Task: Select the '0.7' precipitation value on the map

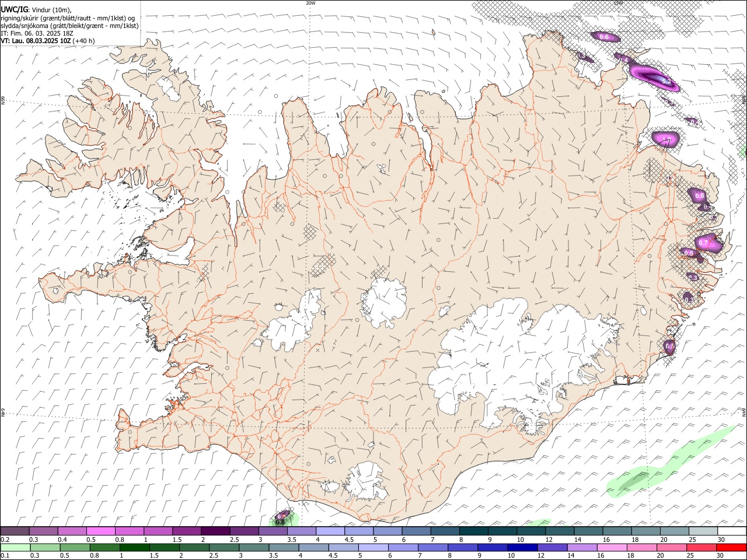Action: click(x=703, y=243)
